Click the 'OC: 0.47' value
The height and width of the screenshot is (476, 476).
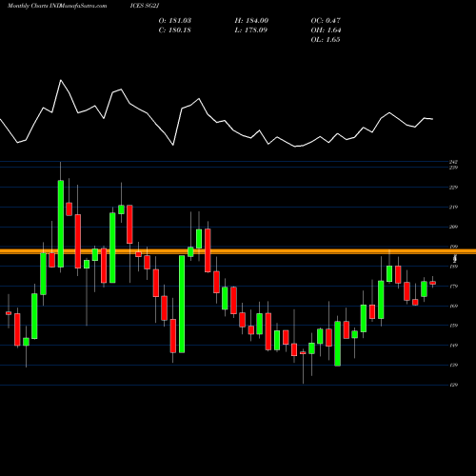[326, 21]
